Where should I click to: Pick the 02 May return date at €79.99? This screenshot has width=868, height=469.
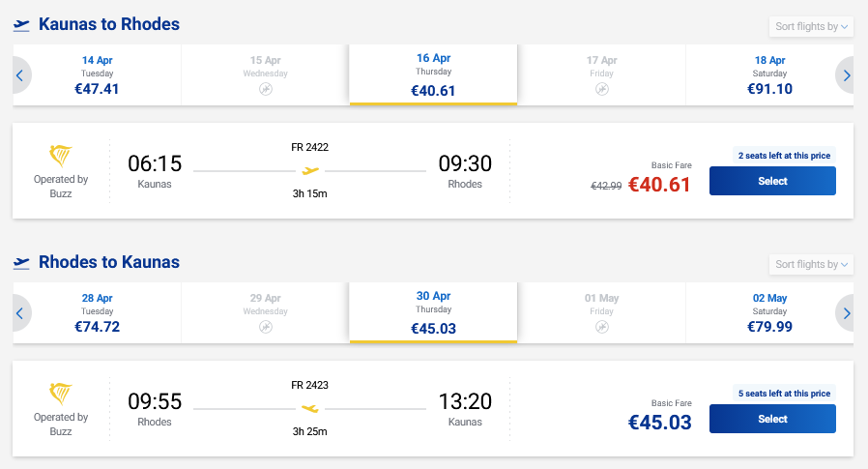click(x=769, y=312)
